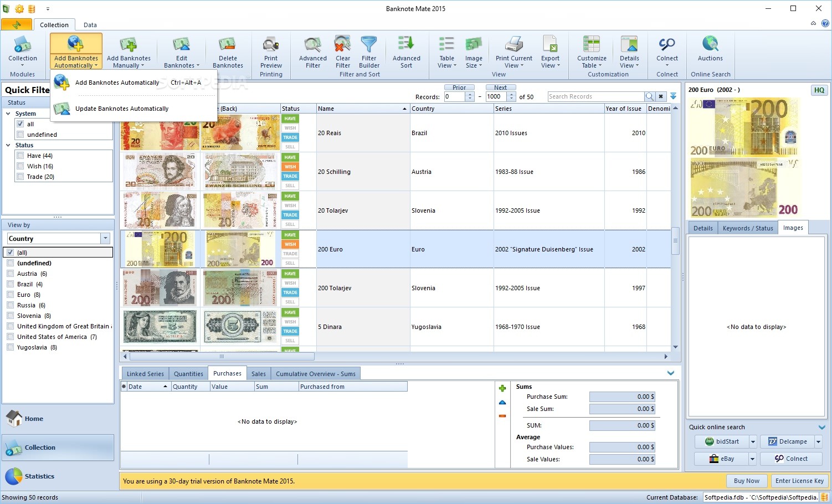Click blue up arrow edit purchase icon
The height and width of the screenshot is (504, 832).
502,403
